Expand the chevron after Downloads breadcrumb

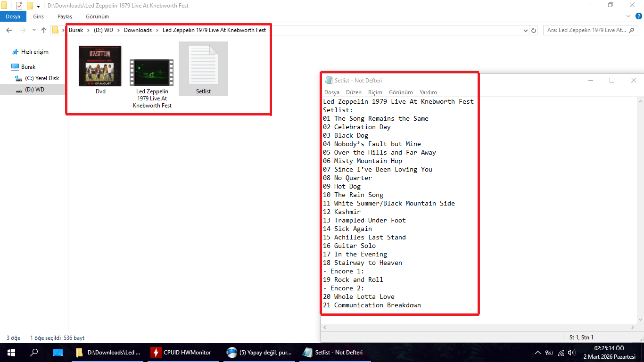[x=157, y=30]
